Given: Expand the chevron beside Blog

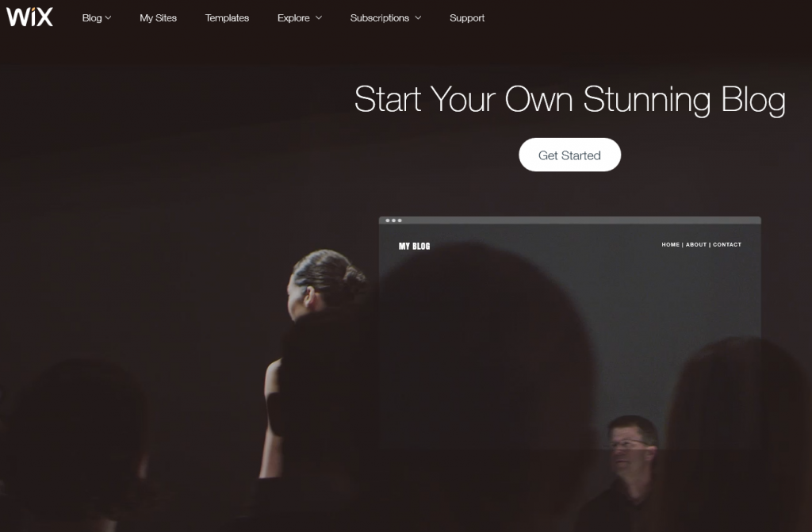Looking at the screenshot, I should [x=108, y=18].
